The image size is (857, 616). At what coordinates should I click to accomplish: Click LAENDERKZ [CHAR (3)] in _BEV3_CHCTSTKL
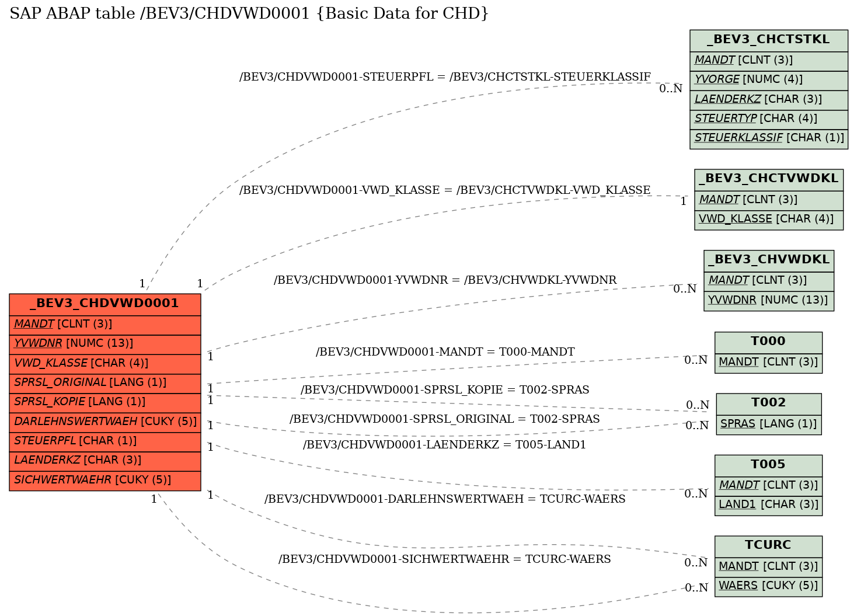click(x=768, y=100)
